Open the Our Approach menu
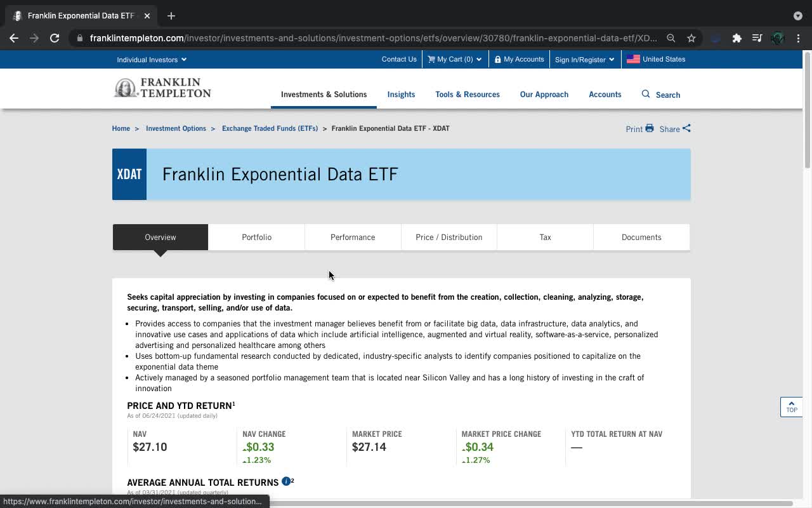 tap(544, 95)
